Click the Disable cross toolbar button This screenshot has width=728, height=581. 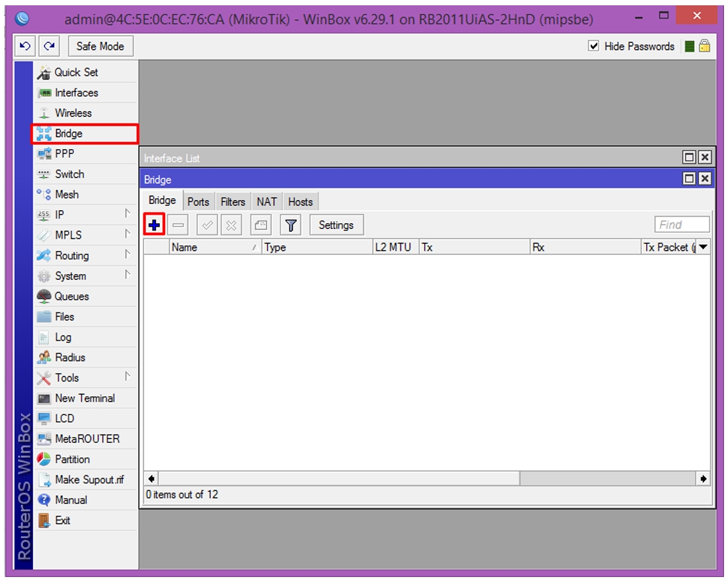(x=231, y=225)
